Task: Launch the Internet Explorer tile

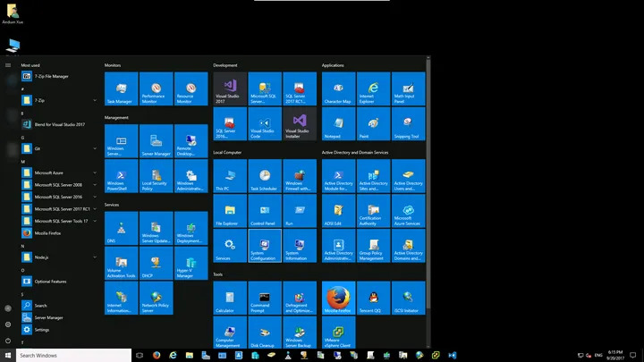Action: point(373,88)
